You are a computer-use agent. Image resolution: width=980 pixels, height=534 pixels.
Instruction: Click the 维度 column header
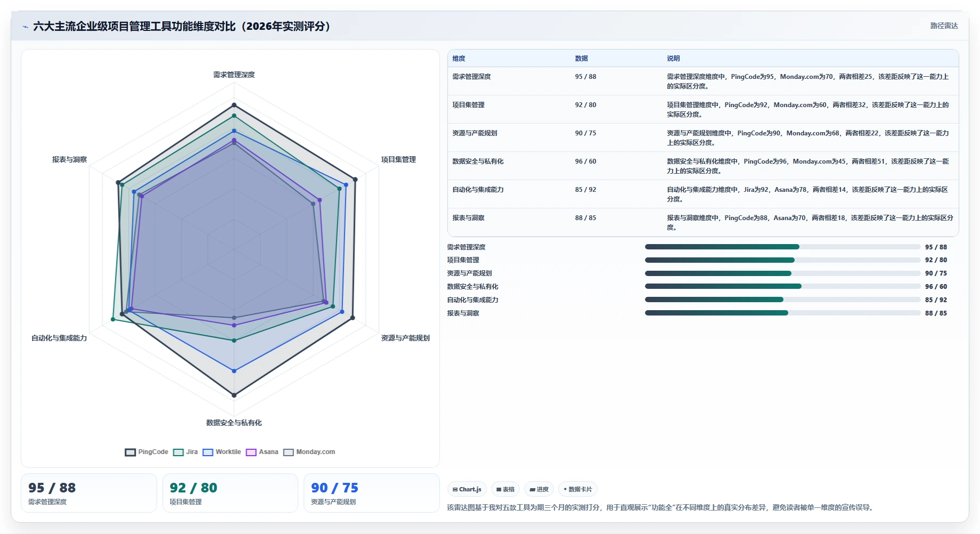459,59
